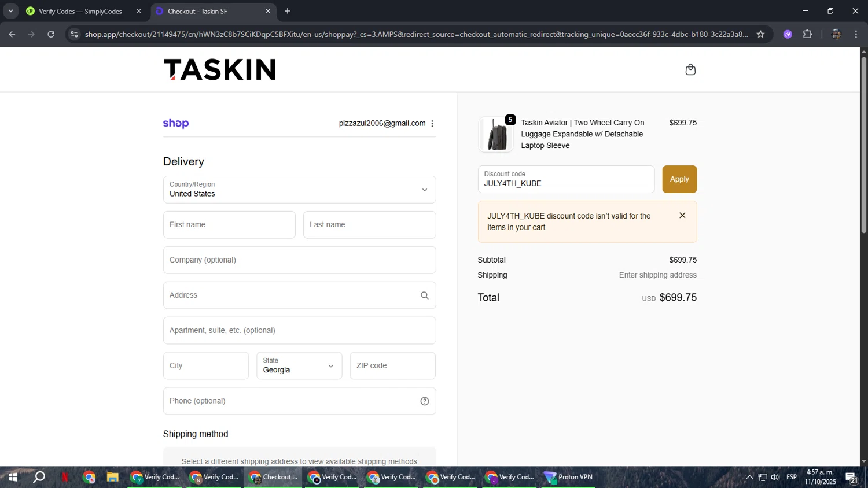
Task: Open the Extensions puzzle menu
Action: (x=807, y=34)
